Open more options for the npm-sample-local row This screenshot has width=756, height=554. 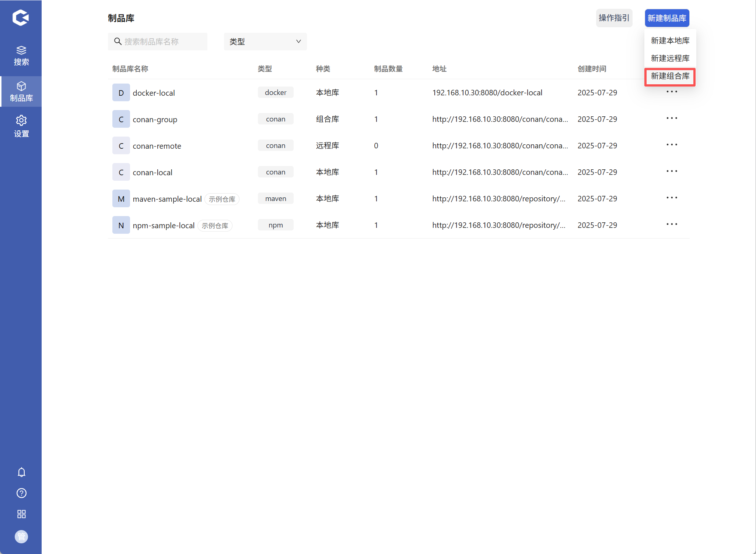tap(671, 225)
